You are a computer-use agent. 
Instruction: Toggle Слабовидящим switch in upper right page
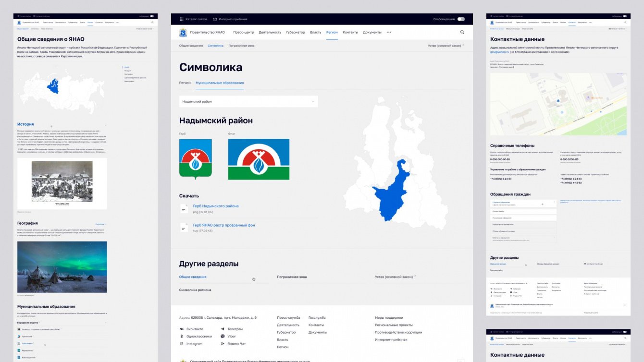coord(625,16)
